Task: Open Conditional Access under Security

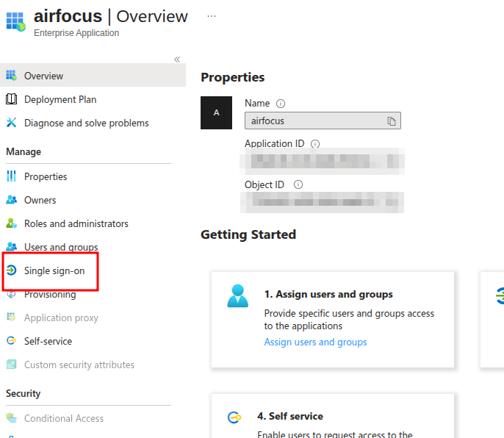Action: click(x=64, y=418)
